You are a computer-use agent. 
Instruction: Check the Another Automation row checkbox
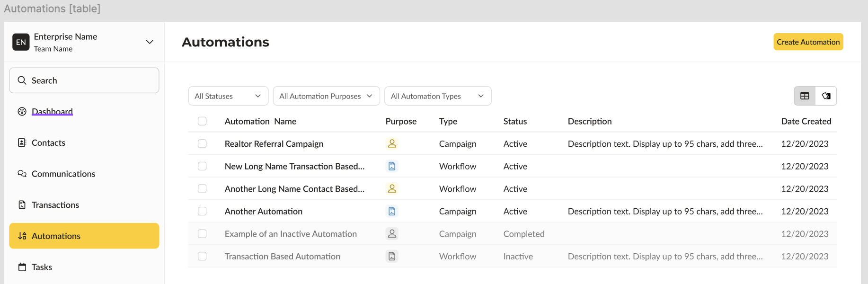click(x=202, y=211)
